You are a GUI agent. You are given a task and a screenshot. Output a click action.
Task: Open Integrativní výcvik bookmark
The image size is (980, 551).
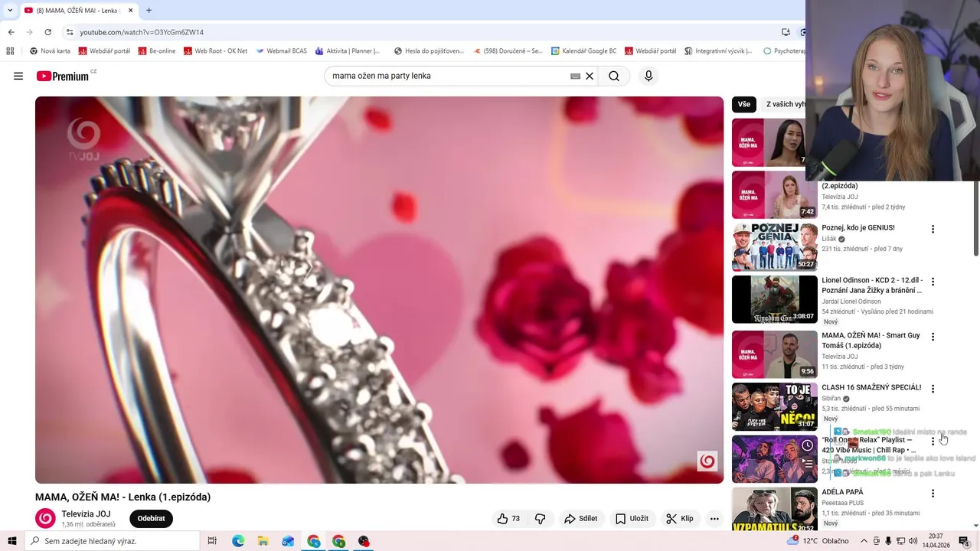point(718,51)
